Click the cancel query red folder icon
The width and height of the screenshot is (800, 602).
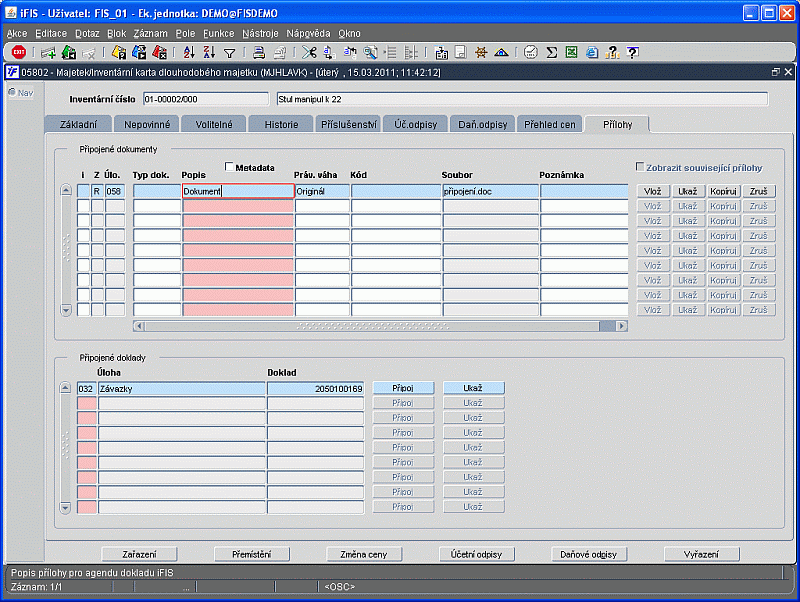[159, 52]
